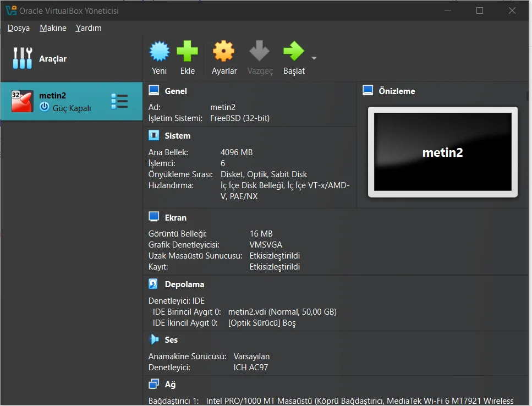Click the Hızlandırma acceleration value text
The height and width of the screenshot is (406, 532).
285,190
